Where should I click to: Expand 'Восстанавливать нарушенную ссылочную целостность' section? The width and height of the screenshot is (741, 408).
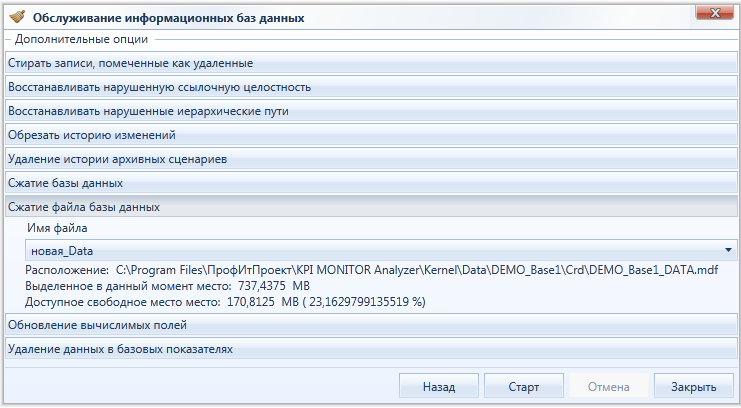(x=371, y=87)
